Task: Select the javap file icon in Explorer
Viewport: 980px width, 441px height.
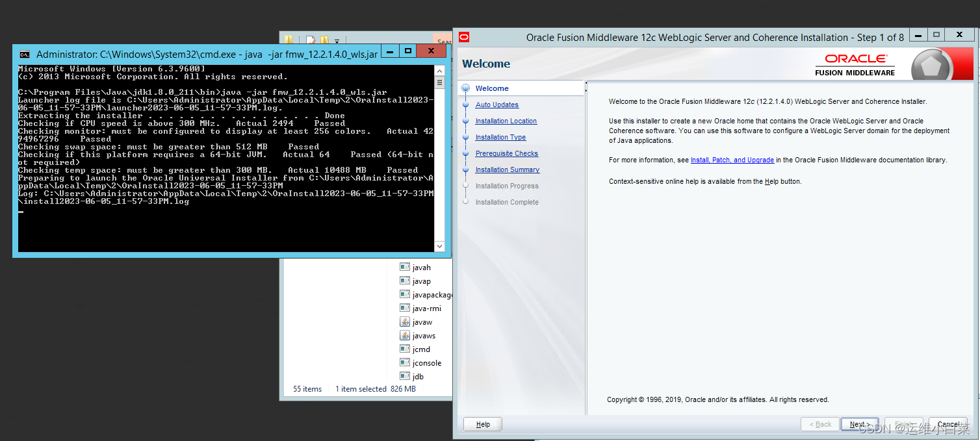Action: coord(404,281)
